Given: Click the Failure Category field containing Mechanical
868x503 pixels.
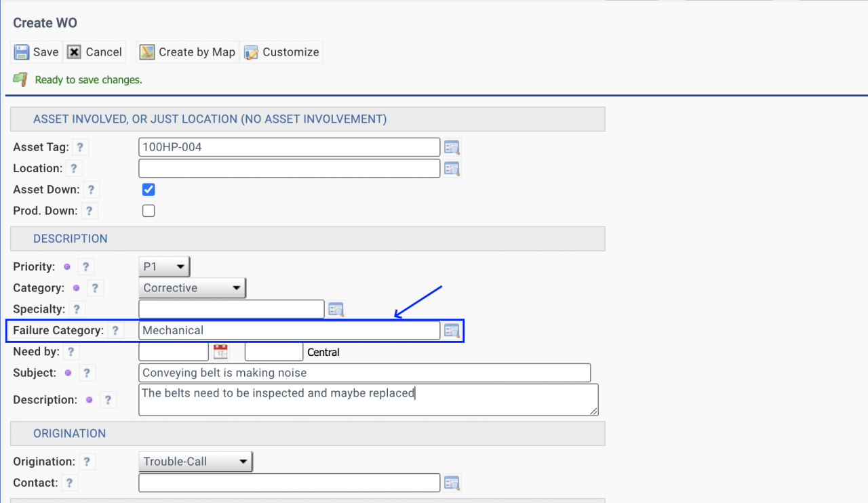Looking at the screenshot, I should tap(289, 331).
